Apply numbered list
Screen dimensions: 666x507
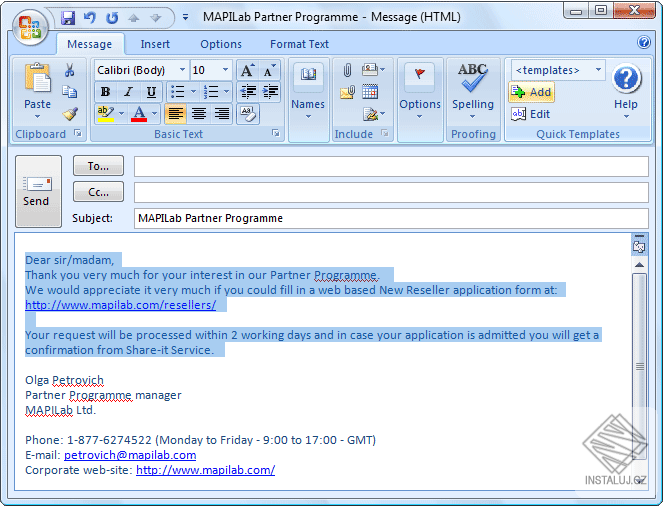[x=211, y=92]
